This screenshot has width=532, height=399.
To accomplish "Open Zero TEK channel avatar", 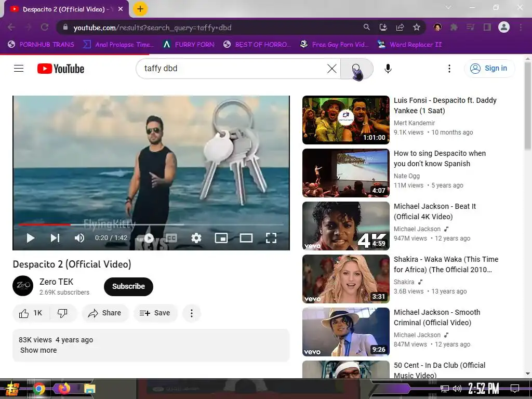I will coord(23,286).
